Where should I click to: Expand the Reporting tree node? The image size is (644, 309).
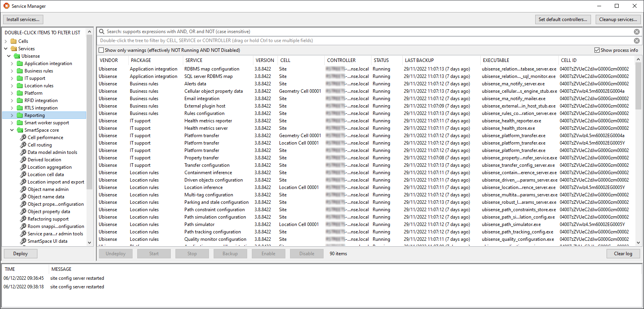(12, 115)
